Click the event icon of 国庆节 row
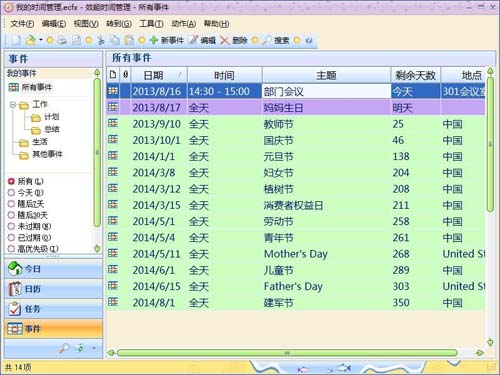Image resolution: width=500 pixels, height=375 pixels. (x=113, y=140)
